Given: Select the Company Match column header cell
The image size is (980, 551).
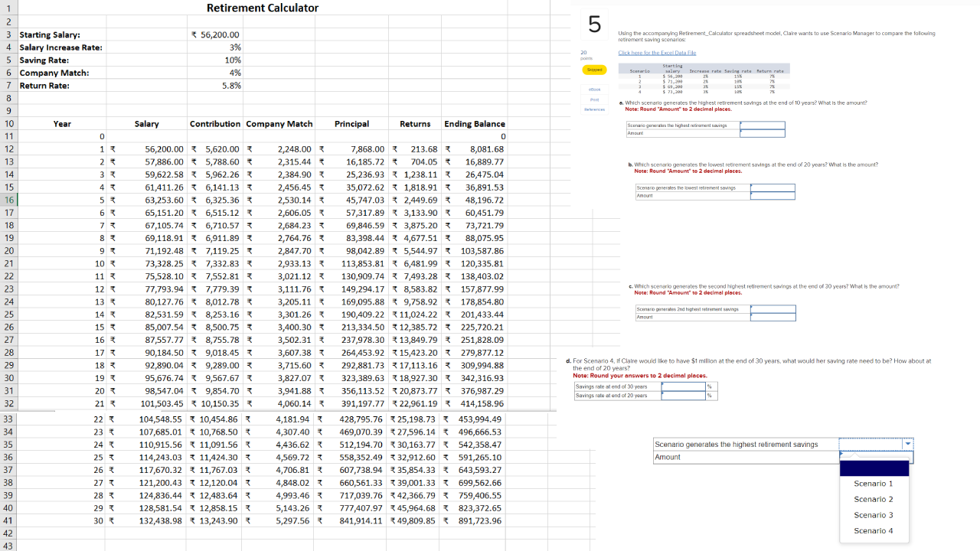Looking at the screenshot, I should pyautogui.click(x=279, y=124).
